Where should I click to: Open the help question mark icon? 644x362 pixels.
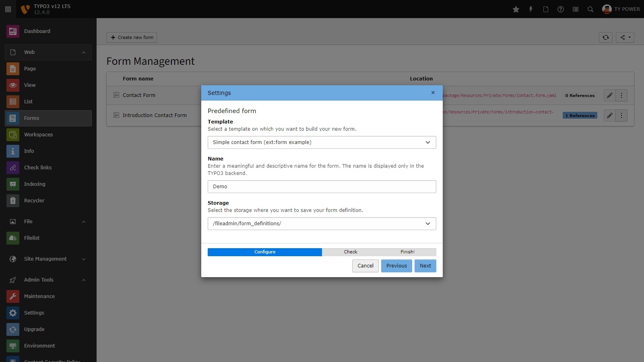click(x=561, y=9)
